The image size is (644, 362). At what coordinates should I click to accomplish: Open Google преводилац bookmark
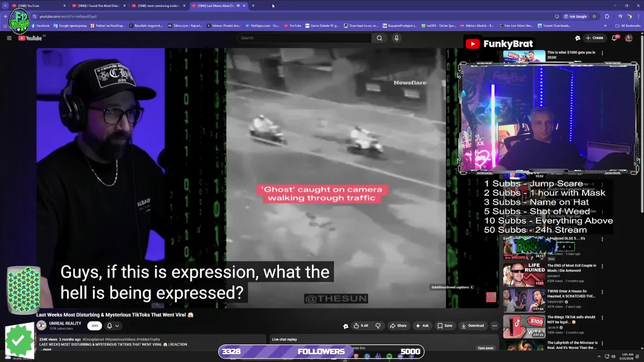coord(69,26)
